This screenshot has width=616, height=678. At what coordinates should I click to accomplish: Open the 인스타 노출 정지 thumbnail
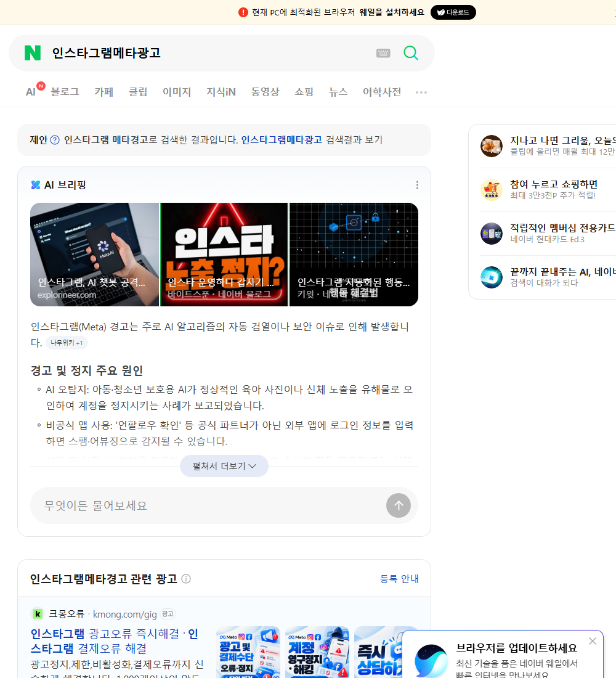click(224, 254)
